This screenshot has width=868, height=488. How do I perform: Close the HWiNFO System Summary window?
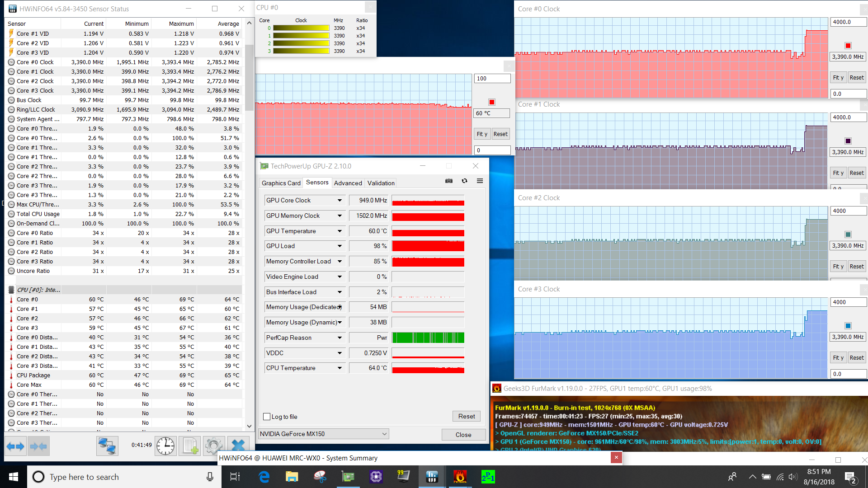(616, 458)
